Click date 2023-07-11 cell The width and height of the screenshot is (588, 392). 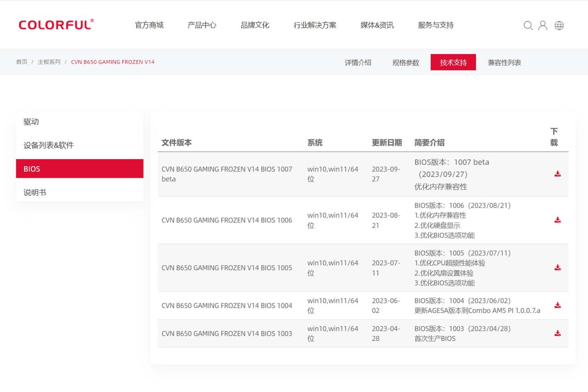click(x=386, y=267)
